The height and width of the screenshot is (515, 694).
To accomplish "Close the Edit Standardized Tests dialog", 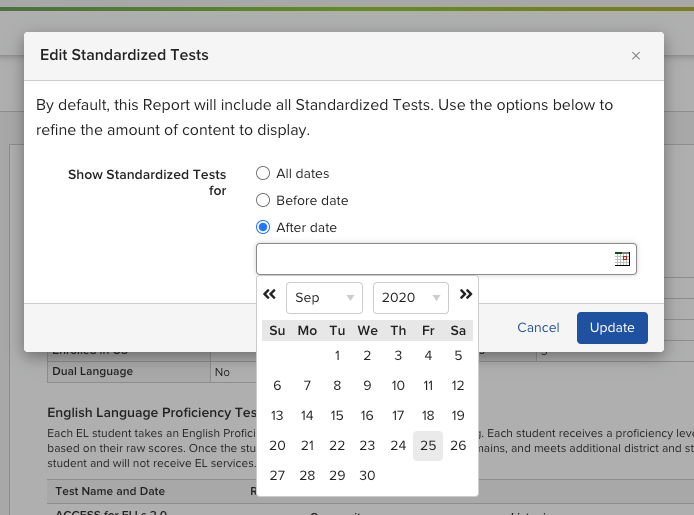I will pos(636,56).
